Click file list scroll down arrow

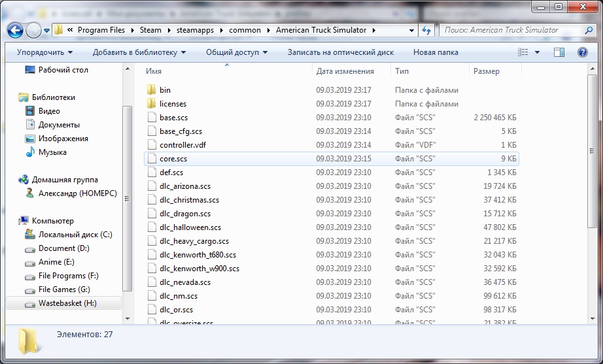point(593,319)
